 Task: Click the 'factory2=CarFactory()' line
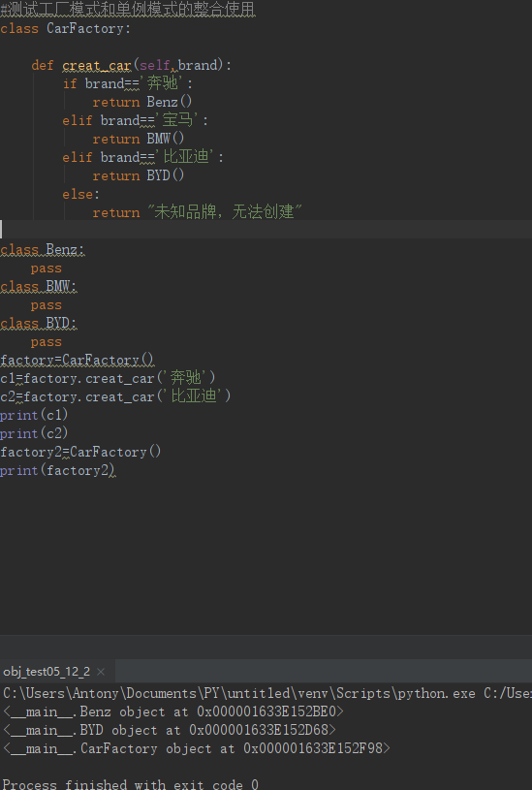[80, 452]
